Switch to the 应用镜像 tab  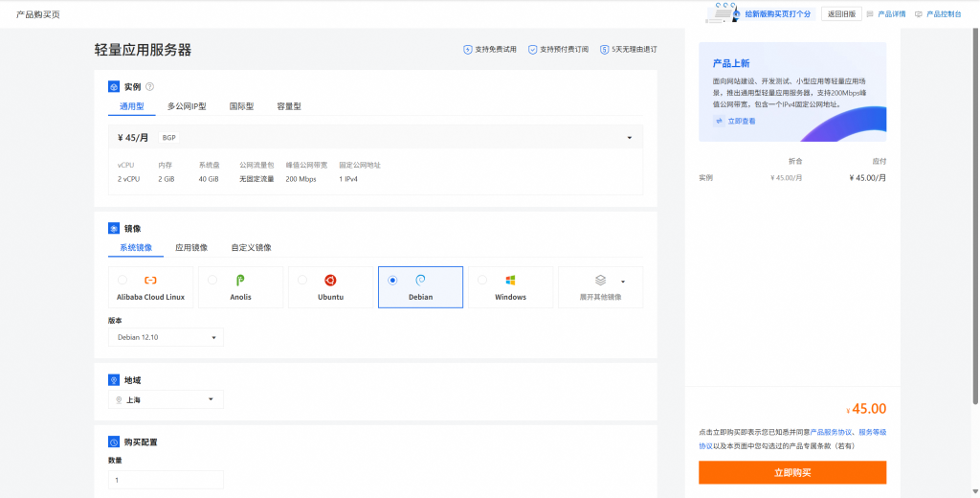point(191,247)
